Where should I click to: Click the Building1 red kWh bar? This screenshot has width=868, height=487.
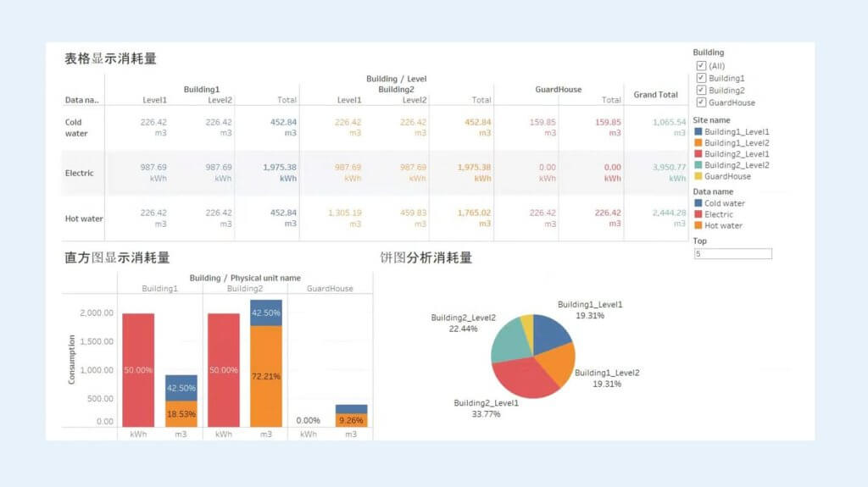click(x=138, y=369)
